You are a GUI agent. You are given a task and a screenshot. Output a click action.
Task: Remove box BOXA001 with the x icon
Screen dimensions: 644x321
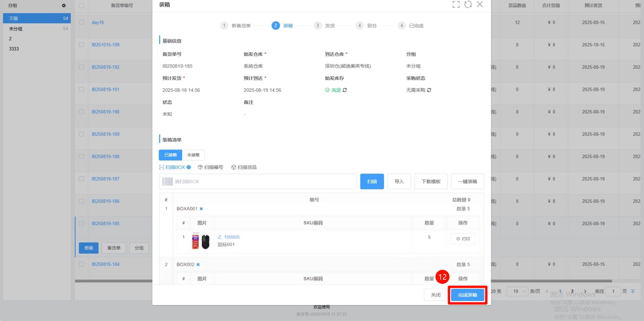point(201,209)
